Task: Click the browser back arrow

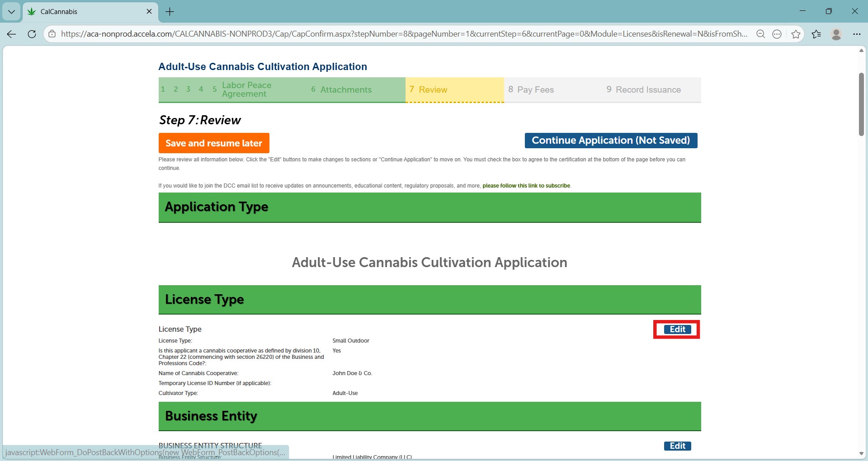Action: pyautogui.click(x=12, y=34)
